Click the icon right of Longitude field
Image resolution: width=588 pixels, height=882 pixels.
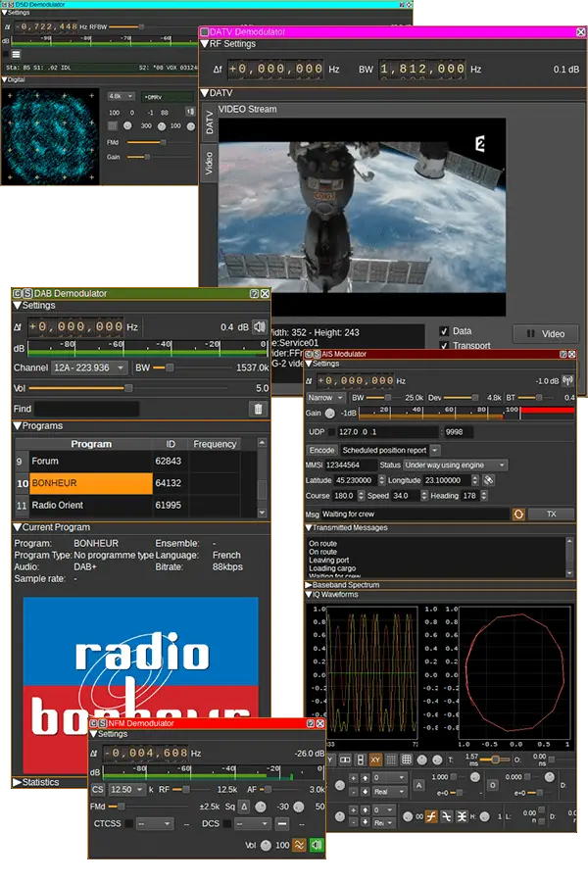click(x=489, y=480)
